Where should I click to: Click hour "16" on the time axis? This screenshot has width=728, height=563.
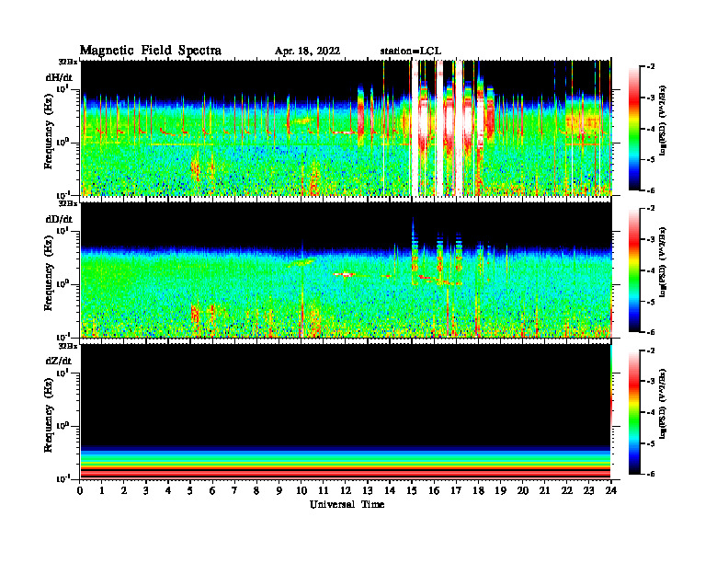[434, 490]
